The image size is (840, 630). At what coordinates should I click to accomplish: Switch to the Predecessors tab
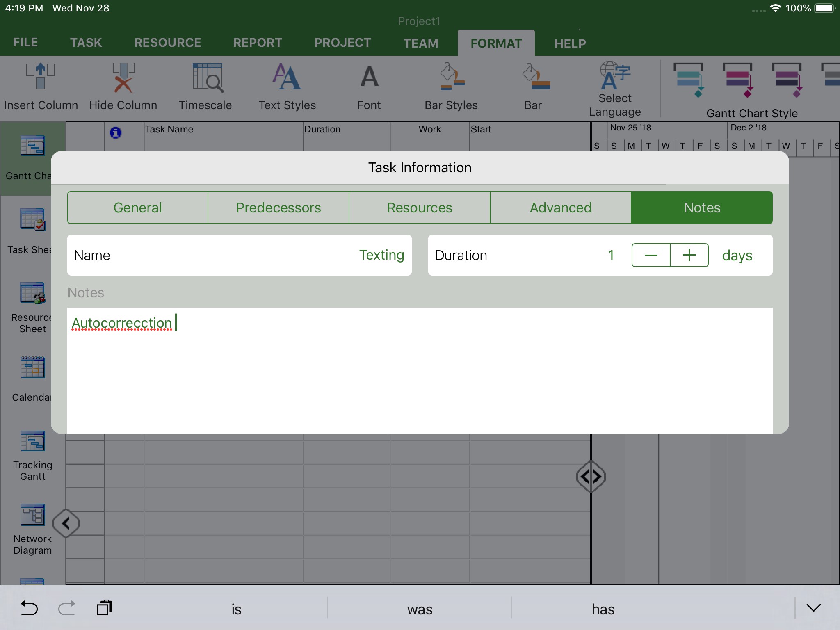tap(278, 208)
